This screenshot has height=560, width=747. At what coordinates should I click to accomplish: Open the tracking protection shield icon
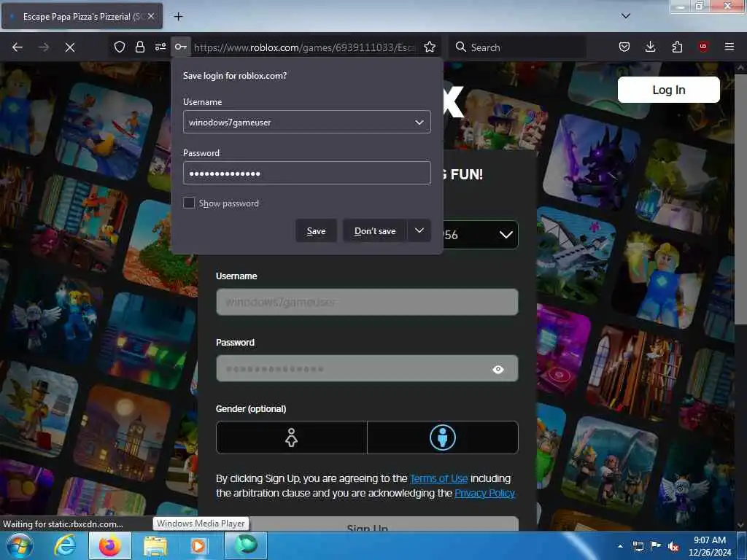120,47
